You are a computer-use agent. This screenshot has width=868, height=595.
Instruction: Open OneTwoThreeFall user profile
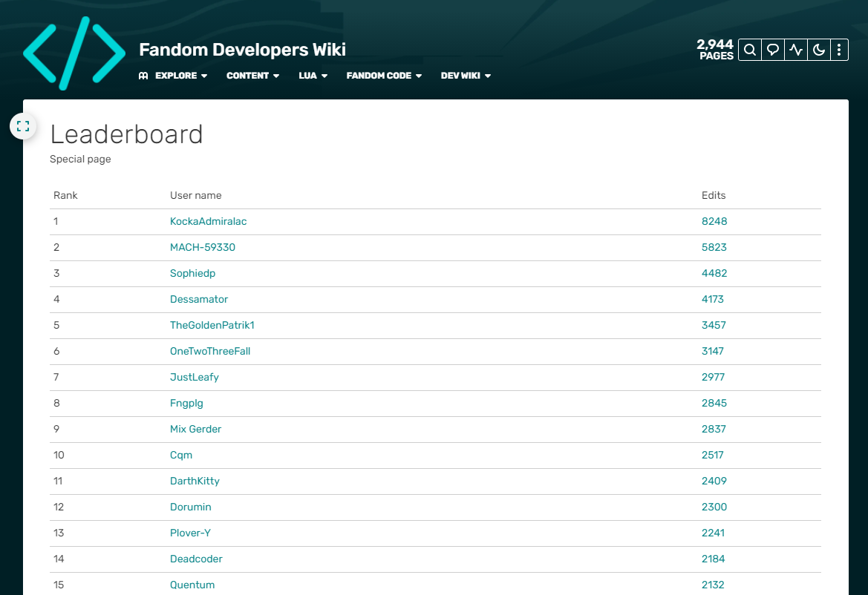click(210, 351)
